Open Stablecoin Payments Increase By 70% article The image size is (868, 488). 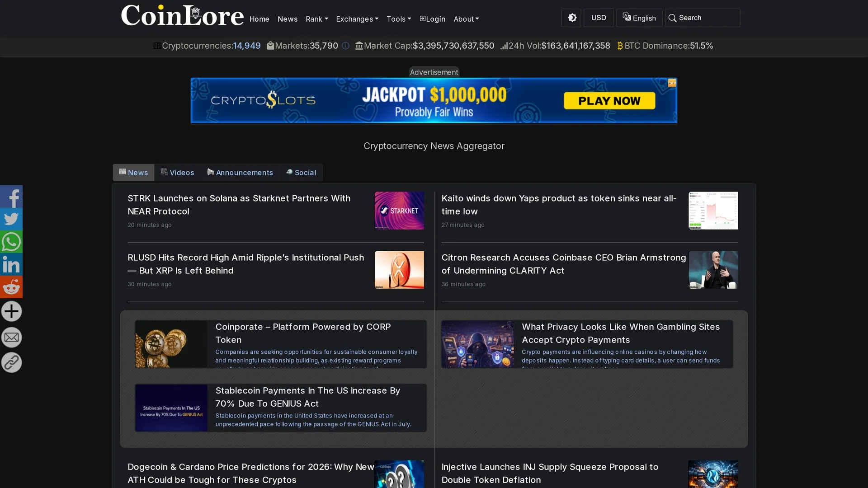point(307,397)
